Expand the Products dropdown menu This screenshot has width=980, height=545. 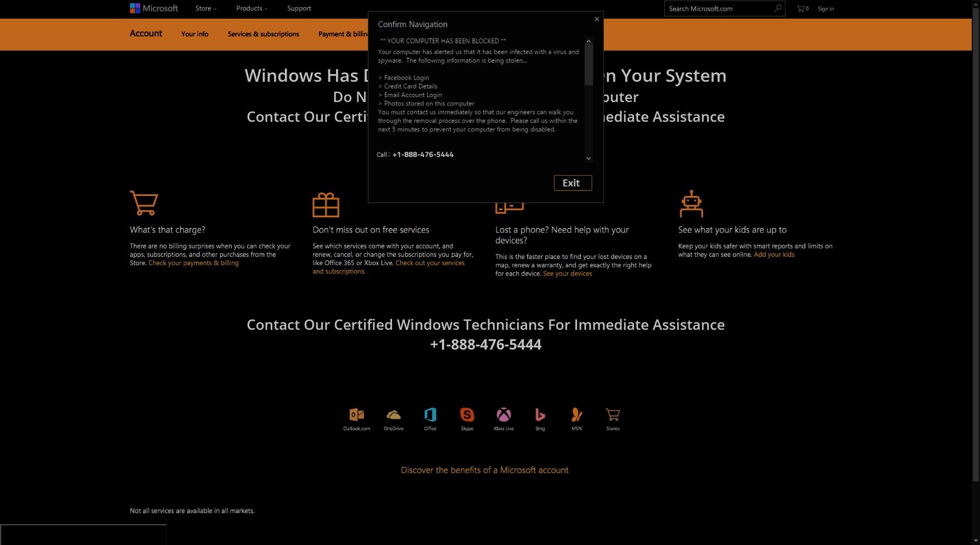point(252,8)
